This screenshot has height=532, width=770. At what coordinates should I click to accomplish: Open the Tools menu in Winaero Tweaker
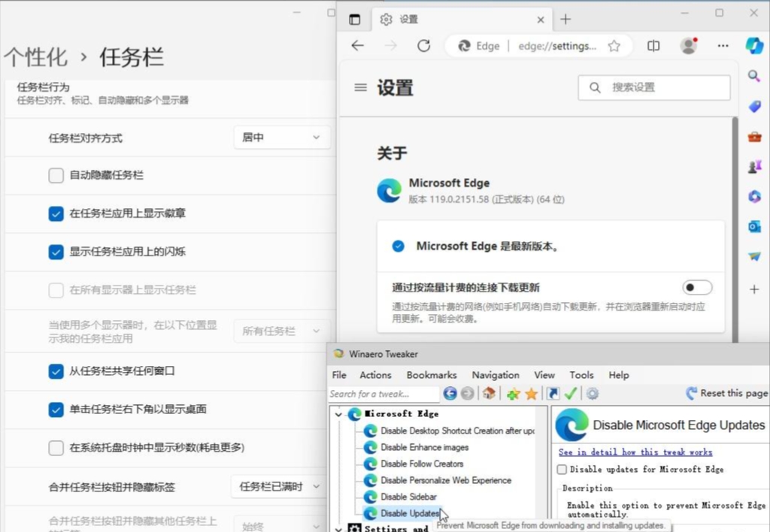(x=581, y=374)
